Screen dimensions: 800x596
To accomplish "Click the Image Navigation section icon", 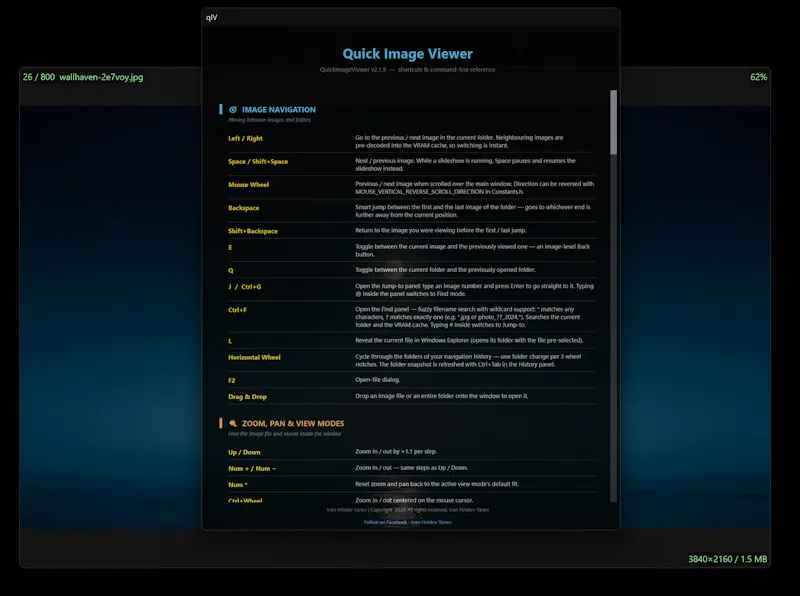I will (x=233, y=110).
